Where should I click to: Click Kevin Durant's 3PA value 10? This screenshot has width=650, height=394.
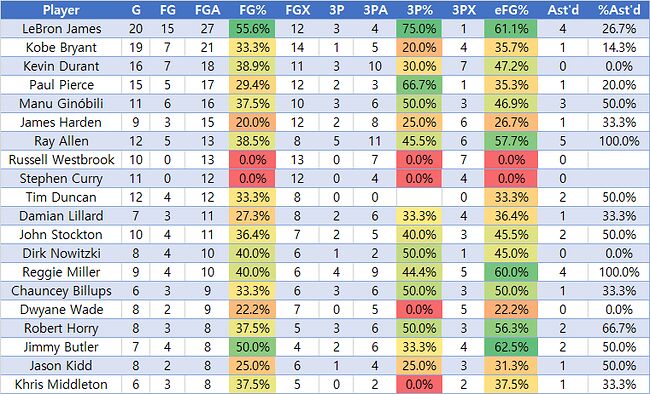(375, 66)
